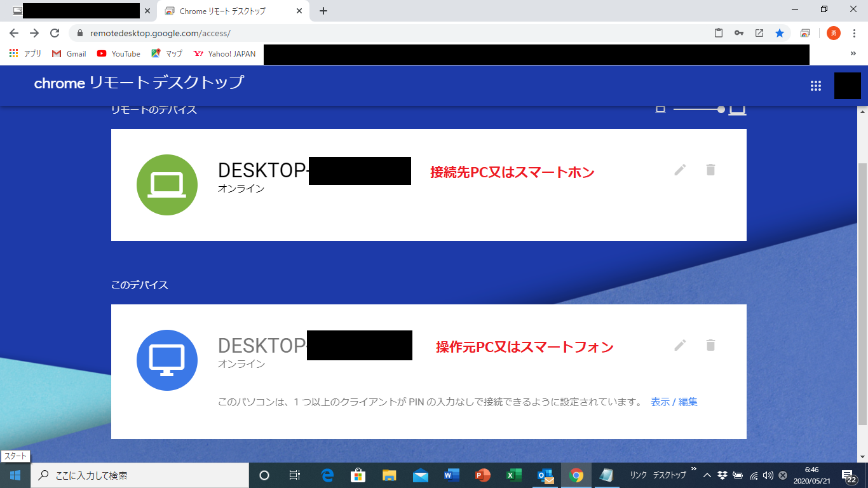This screenshot has height=488, width=868.
Task: Click the green laptop icon of the remote device
Action: tap(167, 185)
